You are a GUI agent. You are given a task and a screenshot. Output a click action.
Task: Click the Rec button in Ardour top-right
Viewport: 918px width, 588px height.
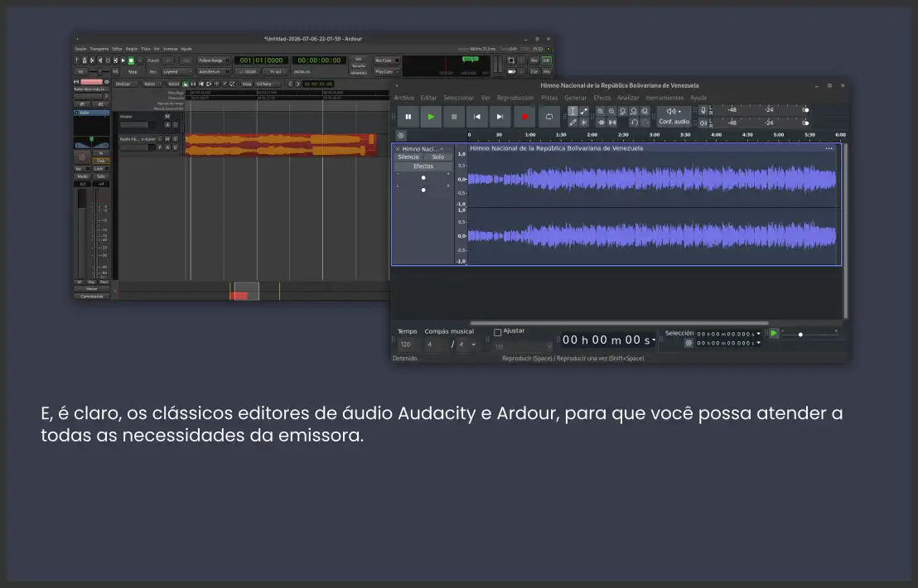click(534, 60)
